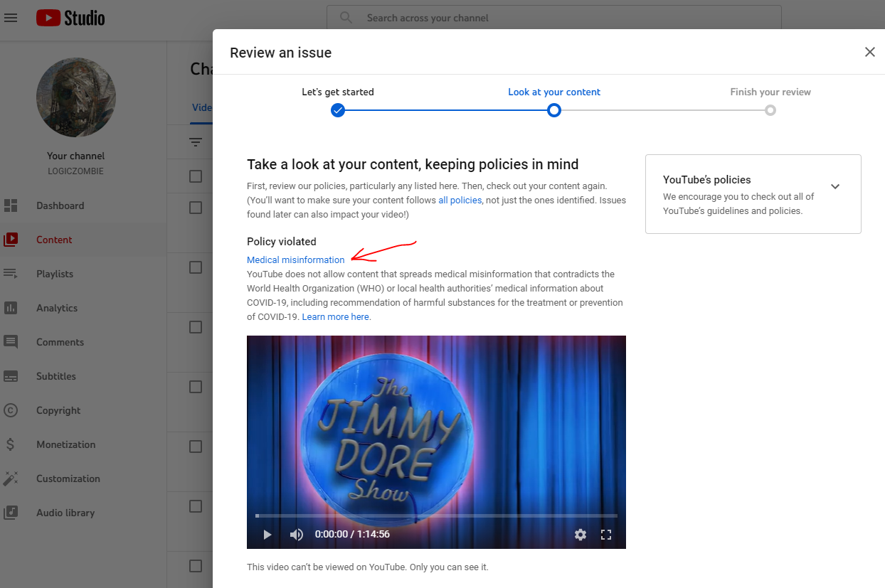Click the Analytics bar chart icon
The width and height of the screenshot is (885, 588).
pos(11,308)
